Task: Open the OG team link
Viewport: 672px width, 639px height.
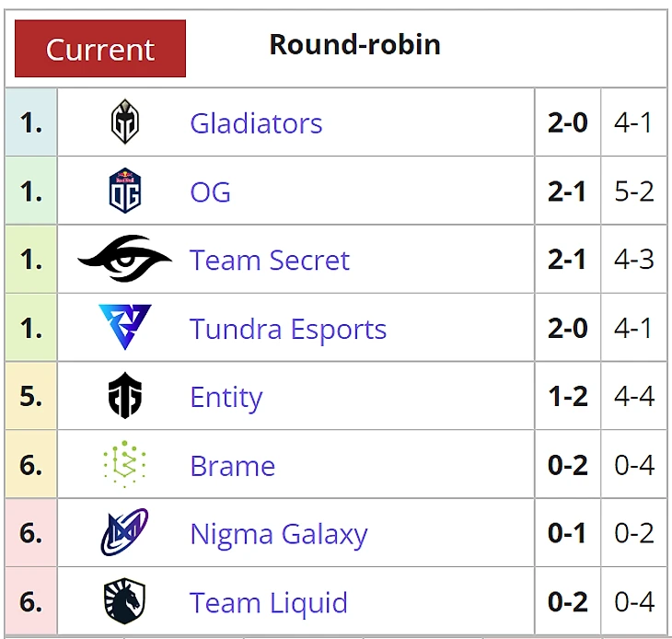Action: point(210,192)
